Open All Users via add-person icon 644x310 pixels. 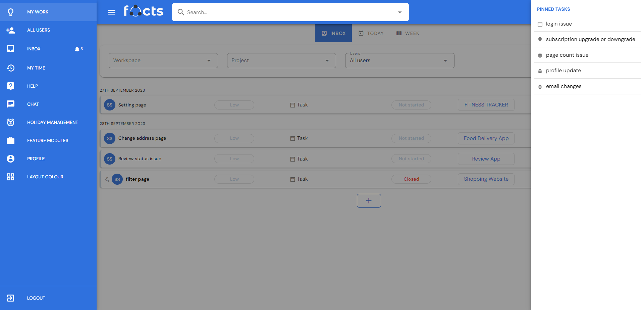coord(11,30)
